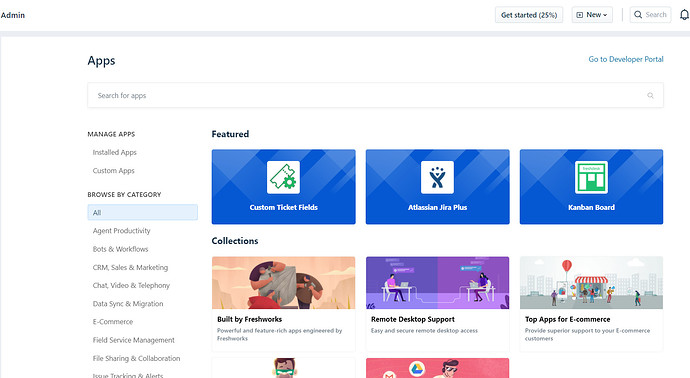Go to Developer Portal link
The image size is (690, 378).
tap(626, 59)
